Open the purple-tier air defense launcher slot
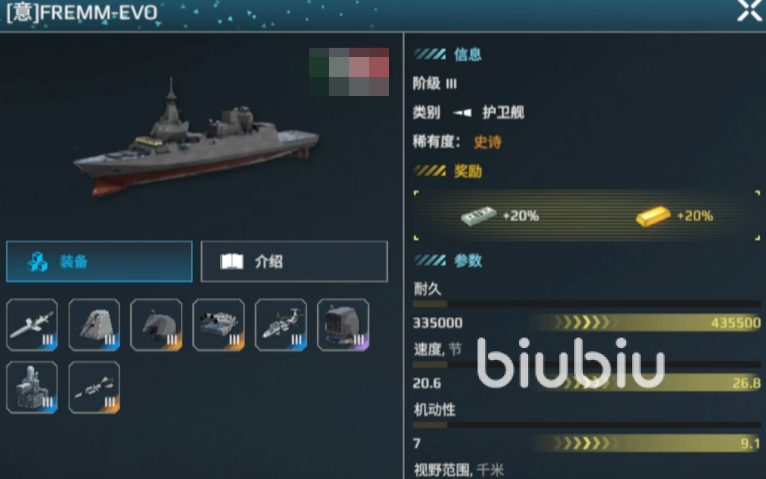This screenshot has width=766, height=479. click(x=343, y=325)
